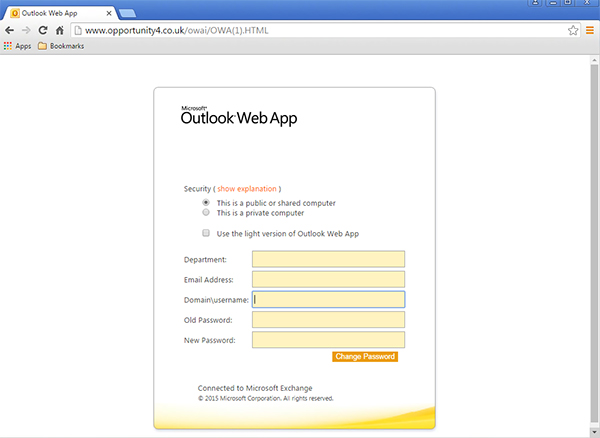The image size is (600, 438).
Task: Click the Old Password field
Action: [328, 319]
